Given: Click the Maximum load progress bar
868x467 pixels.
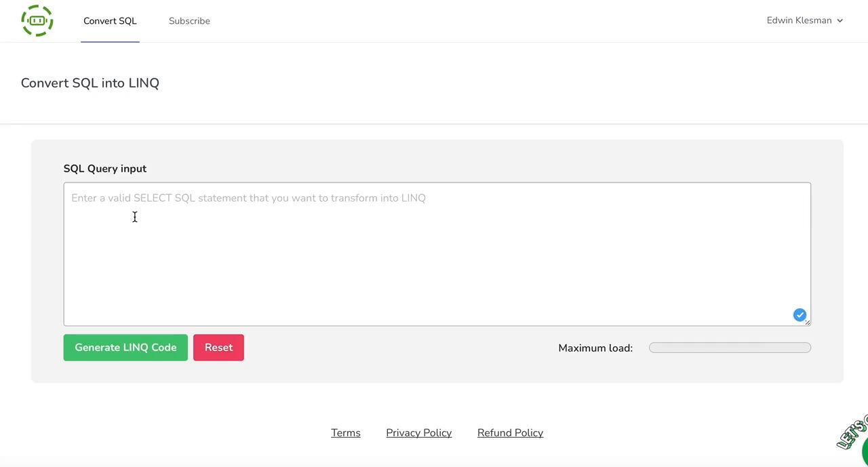Looking at the screenshot, I should click(x=730, y=348).
